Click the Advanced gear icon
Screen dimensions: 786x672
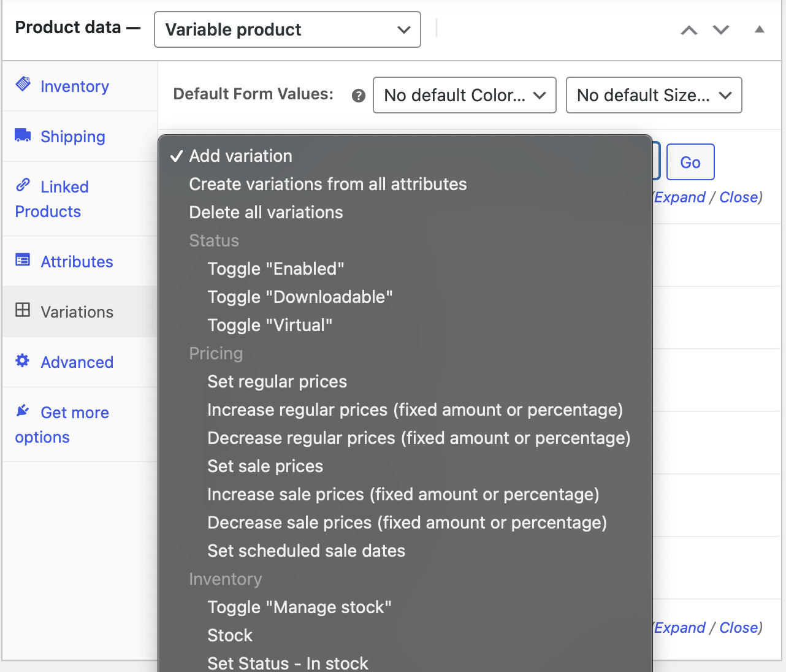[23, 361]
